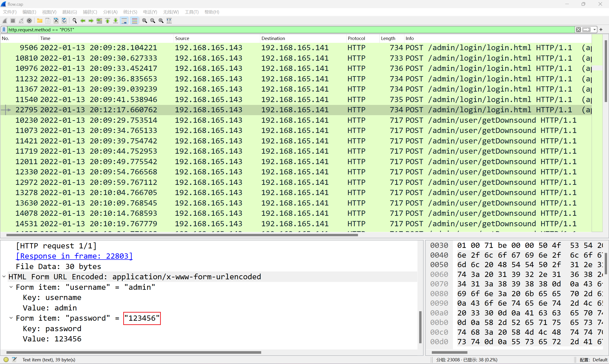Image resolution: width=609 pixels, height=364 pixels.
Task: Sort packets by Source column header
Action: click(x=217, y=38)
